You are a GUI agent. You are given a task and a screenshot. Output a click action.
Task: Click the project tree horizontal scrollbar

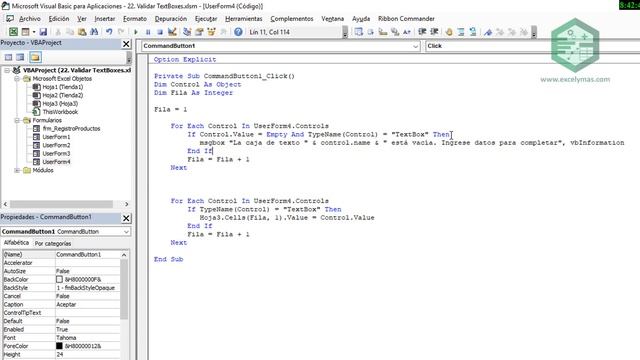point(61,204)
